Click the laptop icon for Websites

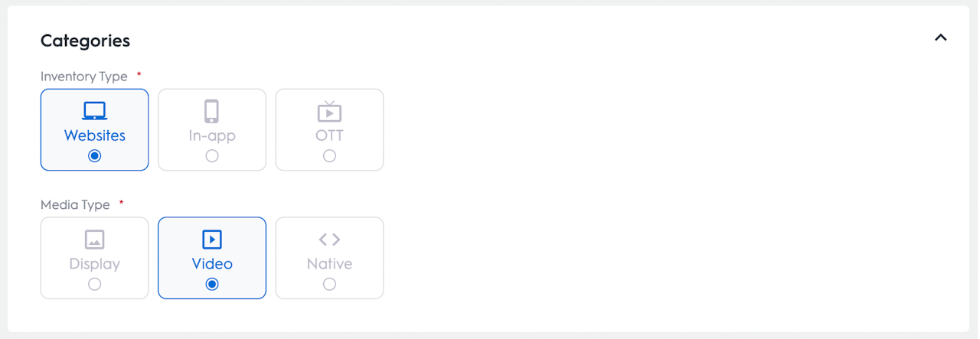[94, 112]
